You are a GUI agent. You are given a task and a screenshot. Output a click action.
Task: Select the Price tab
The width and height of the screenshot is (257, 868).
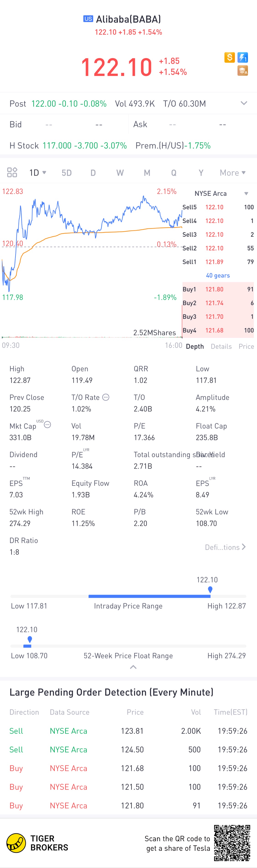click(246, 346)
